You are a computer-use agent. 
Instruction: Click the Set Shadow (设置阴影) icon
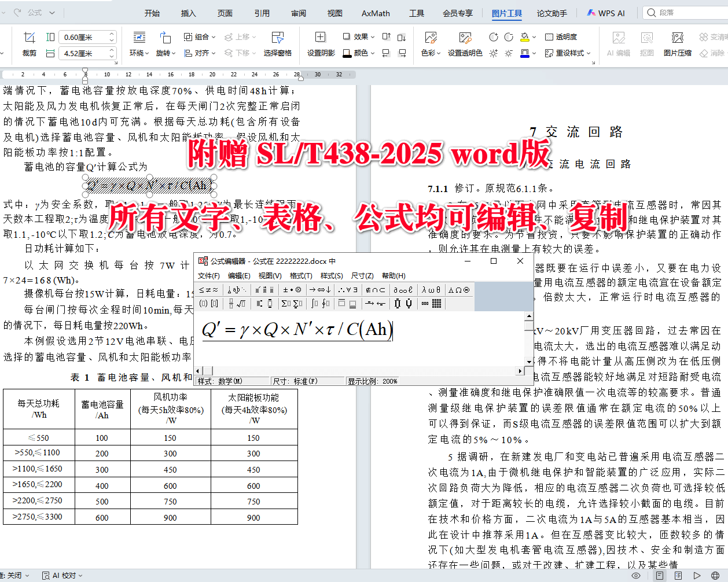pyautogui.click(x=321, y=44)
